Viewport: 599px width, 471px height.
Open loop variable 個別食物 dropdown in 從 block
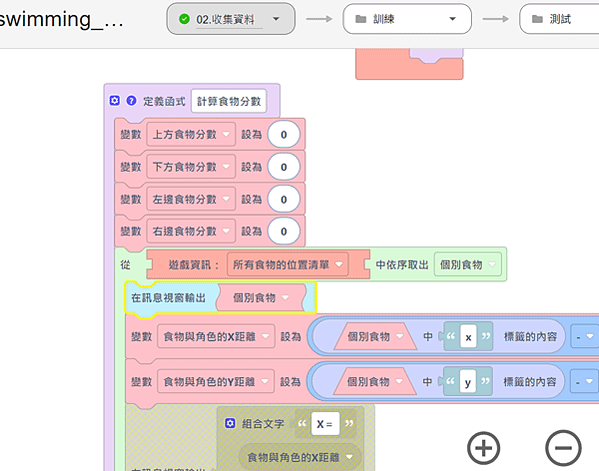[x=468, y=264]
